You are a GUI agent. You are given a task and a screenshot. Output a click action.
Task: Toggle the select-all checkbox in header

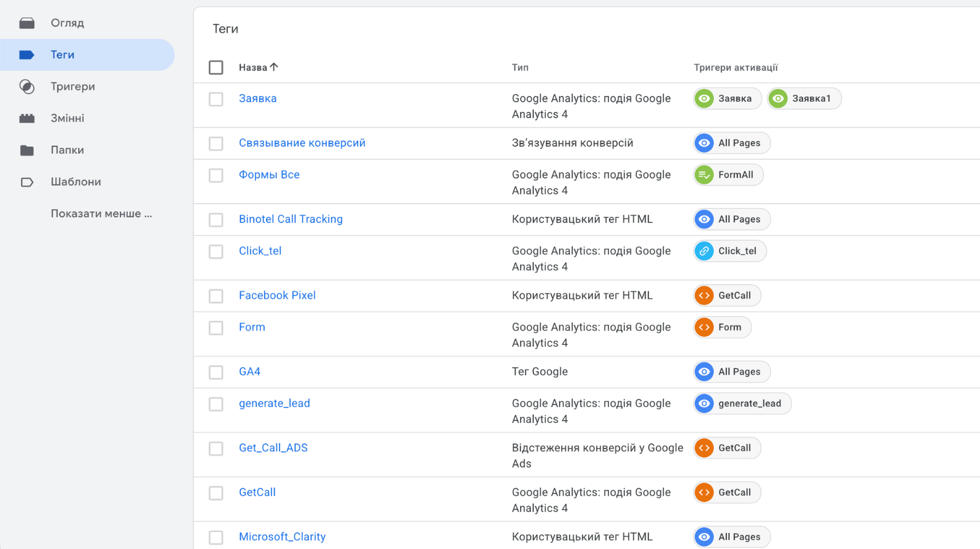click(x=216, y=67)
